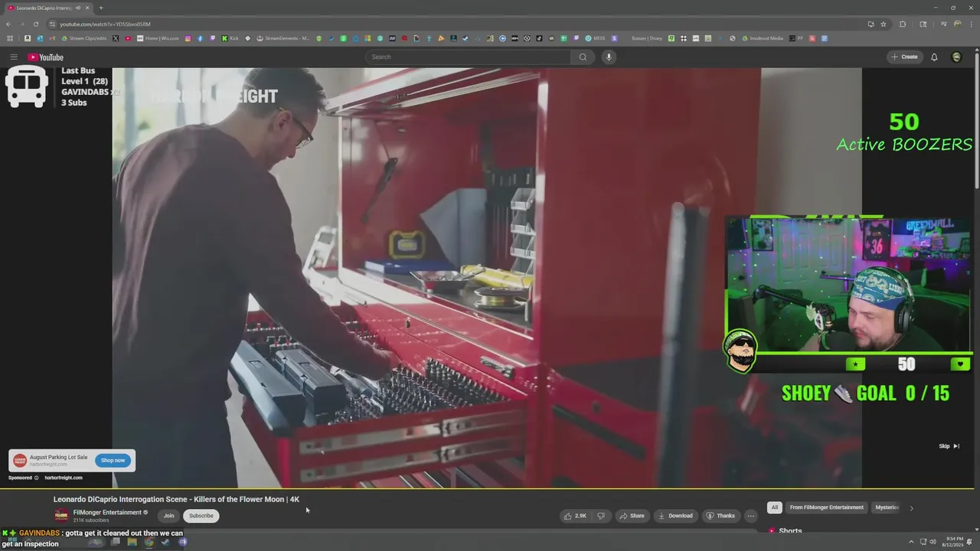Open the system tray overflow chevron
Image resolution: width=980 pixels, height=551 pixels.
(911, 542)
